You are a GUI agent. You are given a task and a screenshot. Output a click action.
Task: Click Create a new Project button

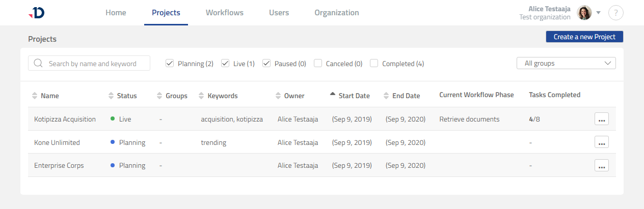[x=584, y=37]
